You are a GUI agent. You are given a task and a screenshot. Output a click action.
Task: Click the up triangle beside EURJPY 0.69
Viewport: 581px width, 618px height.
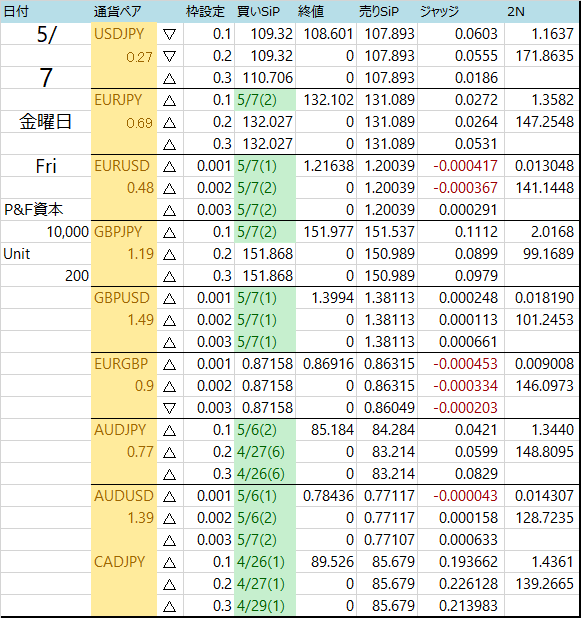pyautogui.click(x=169, y=123)
